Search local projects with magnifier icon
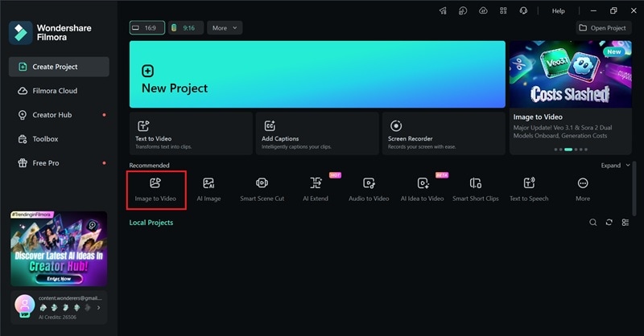 pos(593,223)
